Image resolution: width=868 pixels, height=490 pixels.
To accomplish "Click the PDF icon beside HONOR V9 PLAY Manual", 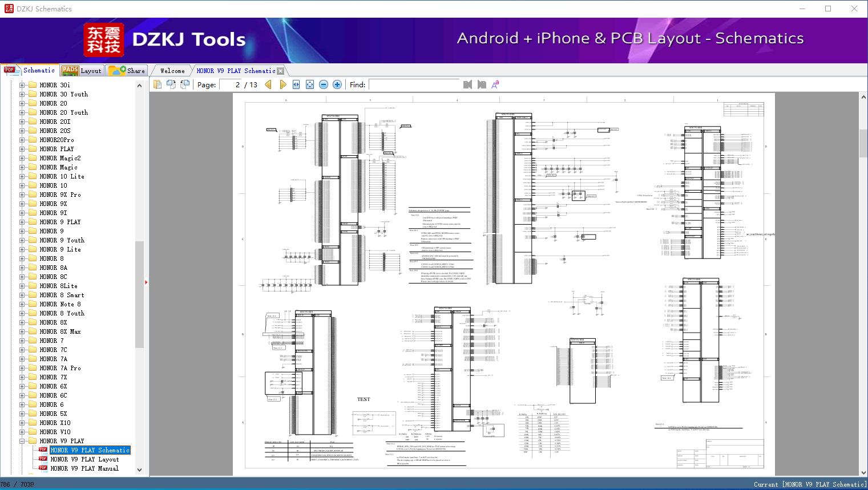I will click(x=43, y=468).
